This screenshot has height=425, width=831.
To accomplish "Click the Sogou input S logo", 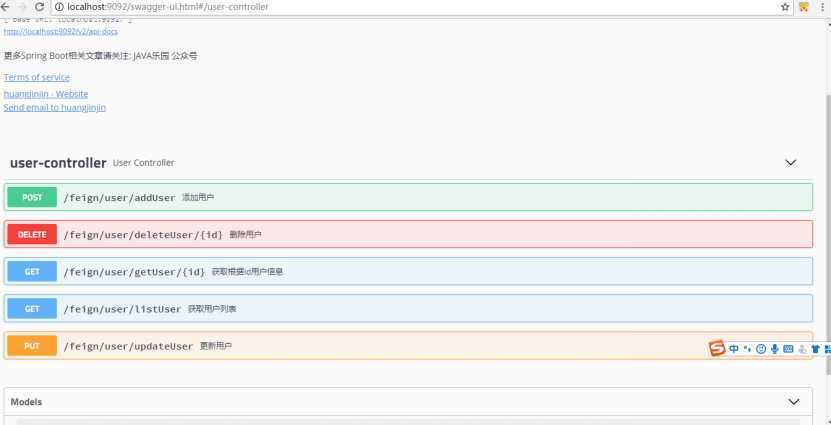I will 717,349.
